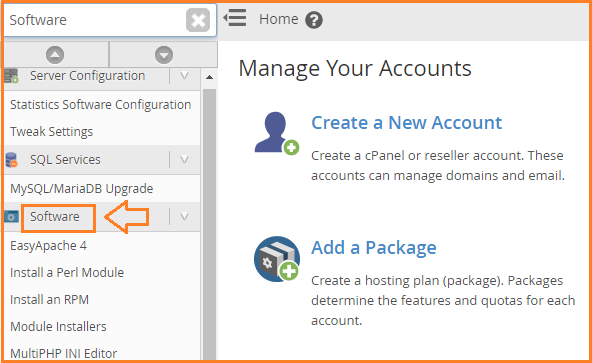The width and height of the screenshot is (592, 363).
Task: Click the SQL Services database icon
Action: pyautogui.click(x=11, y=160)
